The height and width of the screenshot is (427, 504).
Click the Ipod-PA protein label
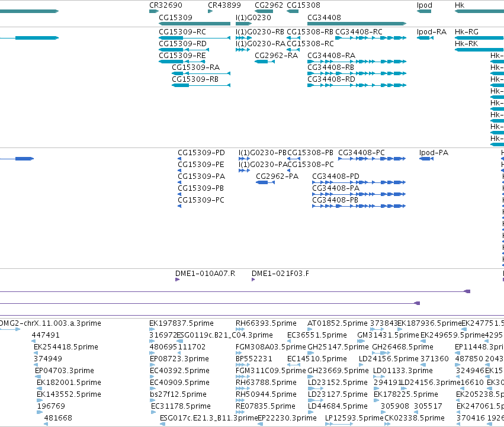[434, 153]
